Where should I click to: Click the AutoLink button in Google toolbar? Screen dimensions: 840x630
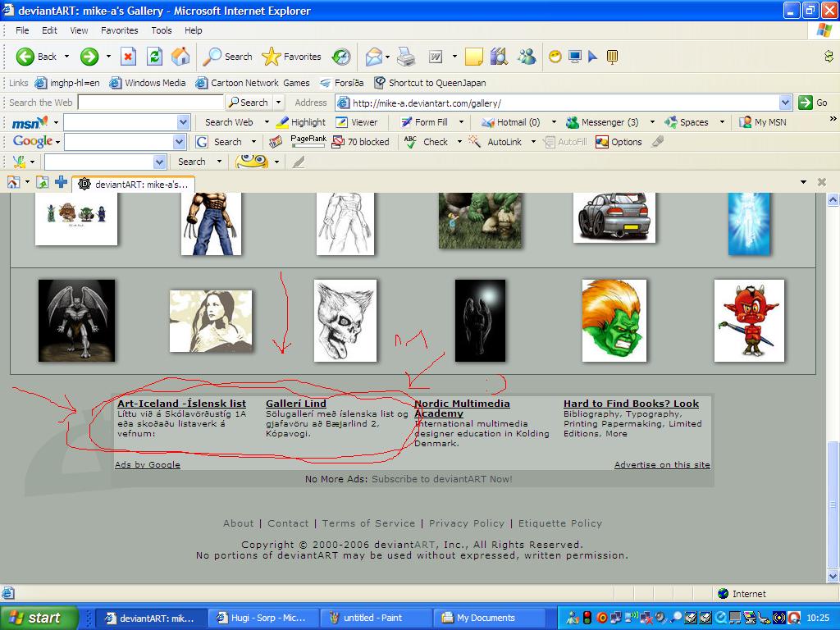coord(495,142)
